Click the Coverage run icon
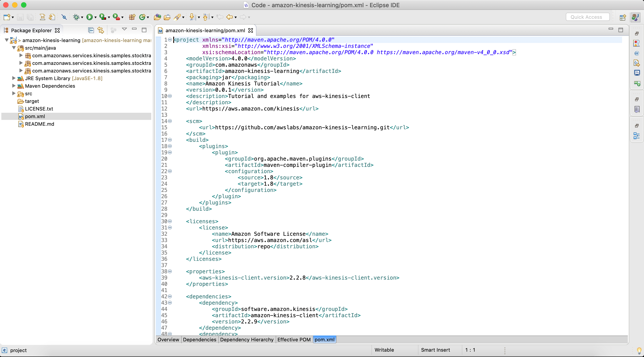 pos(102,17)
